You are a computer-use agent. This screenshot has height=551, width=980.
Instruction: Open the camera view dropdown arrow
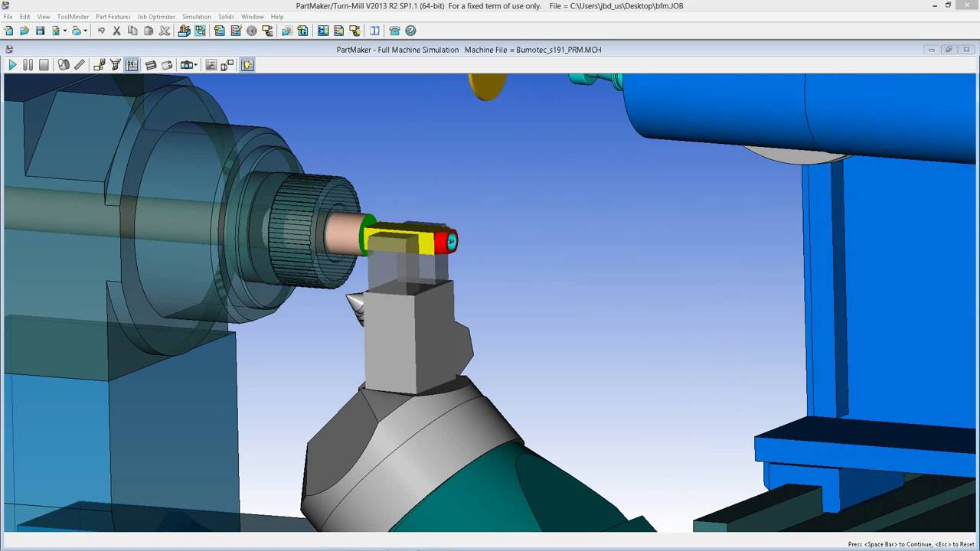[x=196, y=65]
